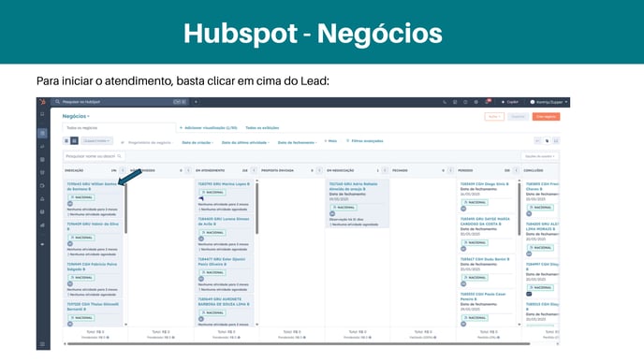Image resolution: width=644 pixels, height=362 pixels.
Task: Select the Todos os negócios tab
Action: point(119,127)
